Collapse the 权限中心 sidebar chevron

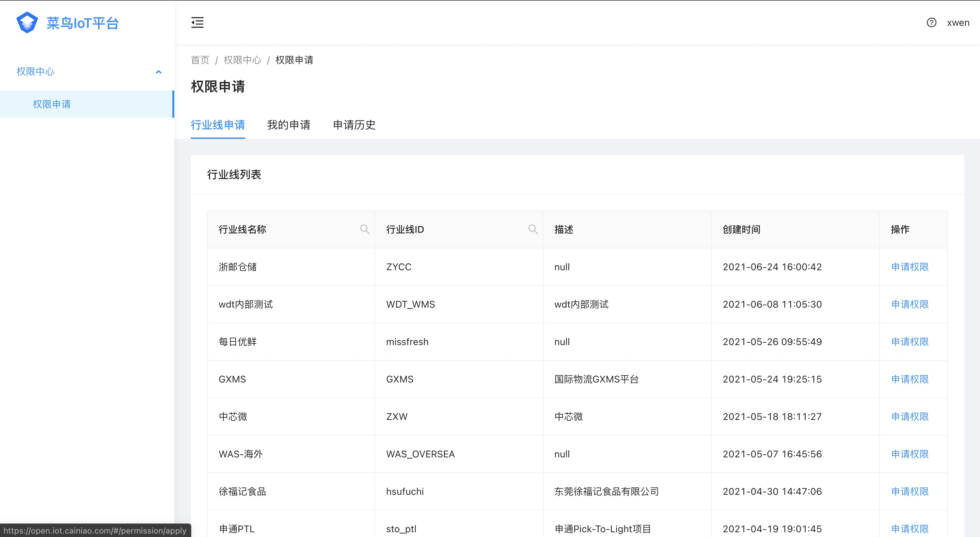tap(159, 72)
